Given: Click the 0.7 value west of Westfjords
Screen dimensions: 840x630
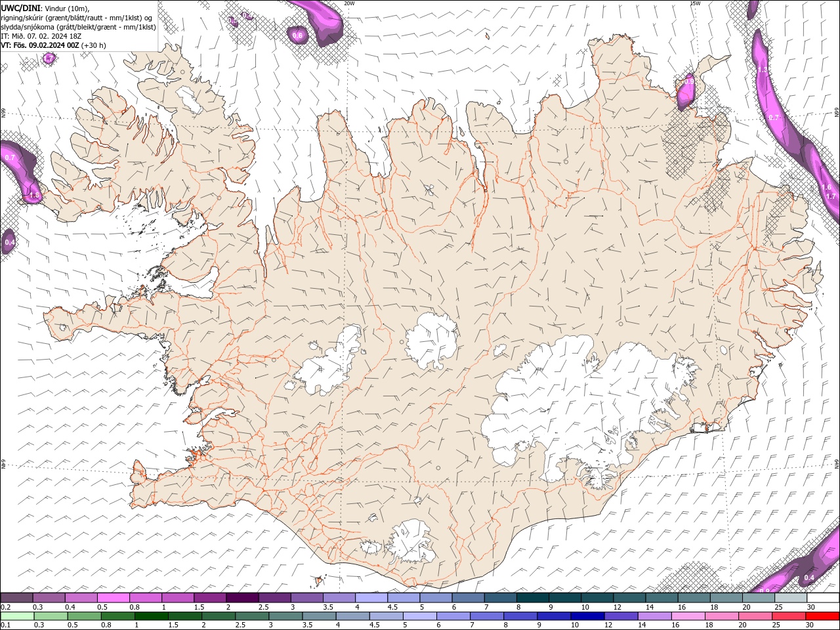Looking at the screenshot, I should click(x=10, y=157).
